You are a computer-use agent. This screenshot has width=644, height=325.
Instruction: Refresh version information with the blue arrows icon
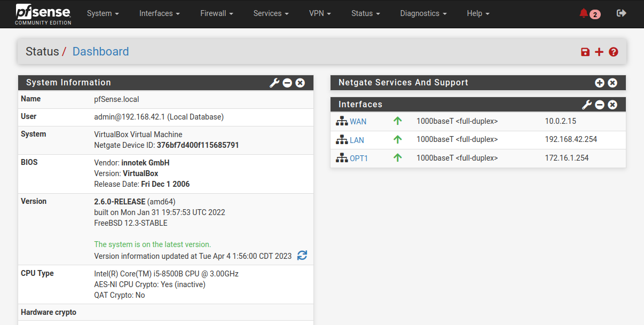pos(302,256)
